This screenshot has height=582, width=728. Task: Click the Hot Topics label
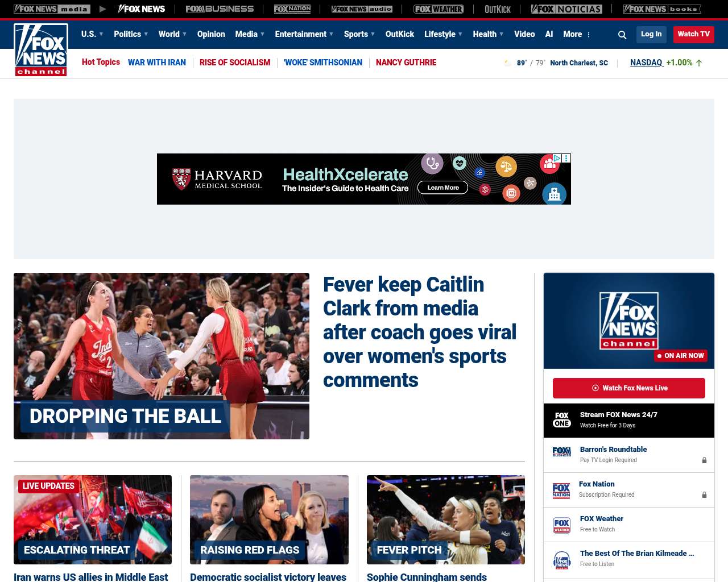tap(101, 62)
